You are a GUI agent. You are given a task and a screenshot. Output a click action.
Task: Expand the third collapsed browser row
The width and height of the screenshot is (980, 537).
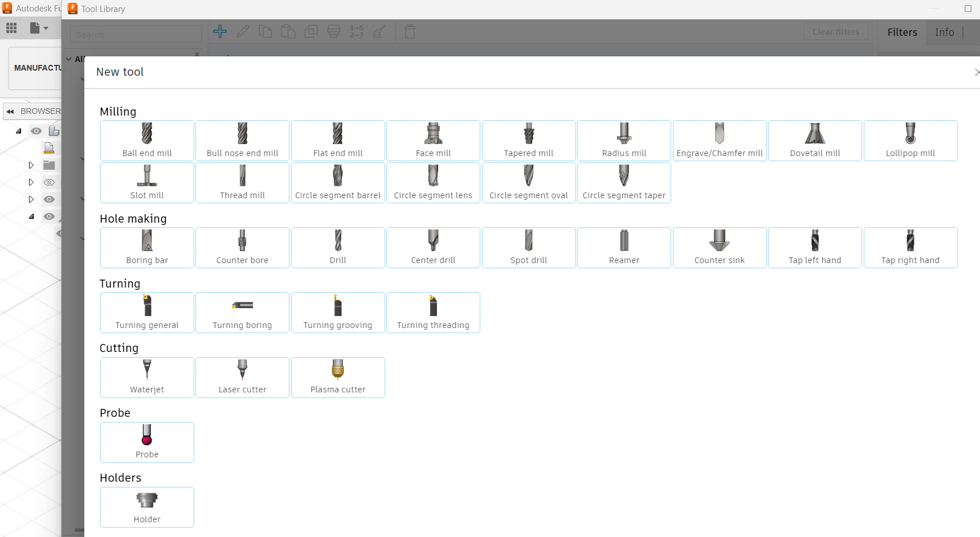pyautogui.click(x=31, y=199)
